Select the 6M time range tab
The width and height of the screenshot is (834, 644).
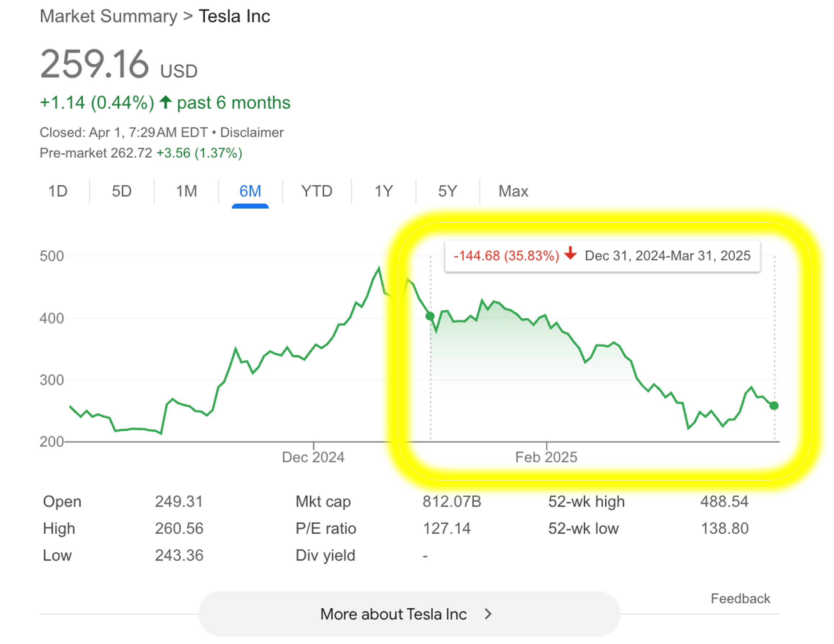(250, 191)
